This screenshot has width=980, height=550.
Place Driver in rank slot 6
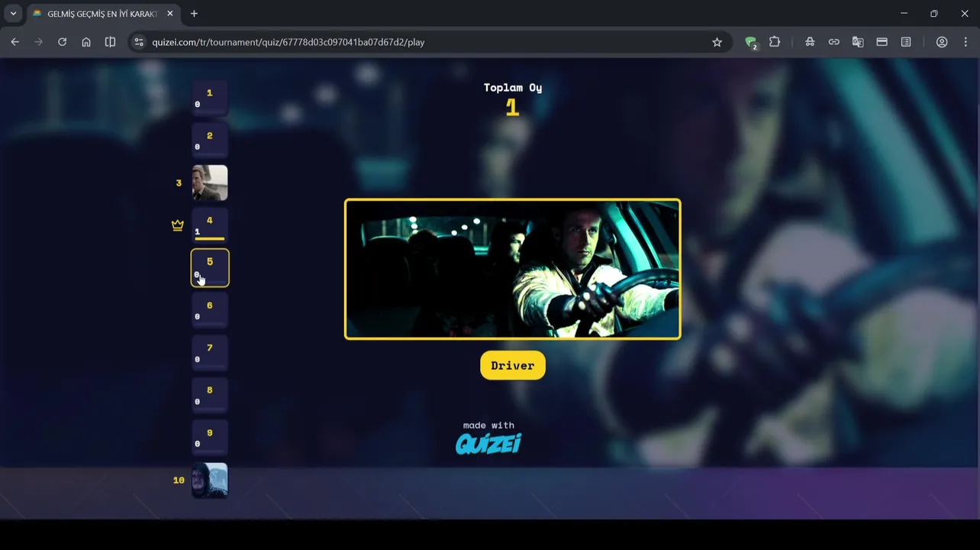tap(210, 311)
